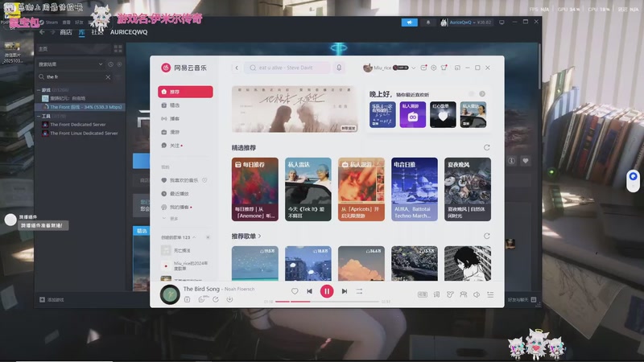Open 电音日推 card
Screen dimensions: 644x362
pos(415,189)
